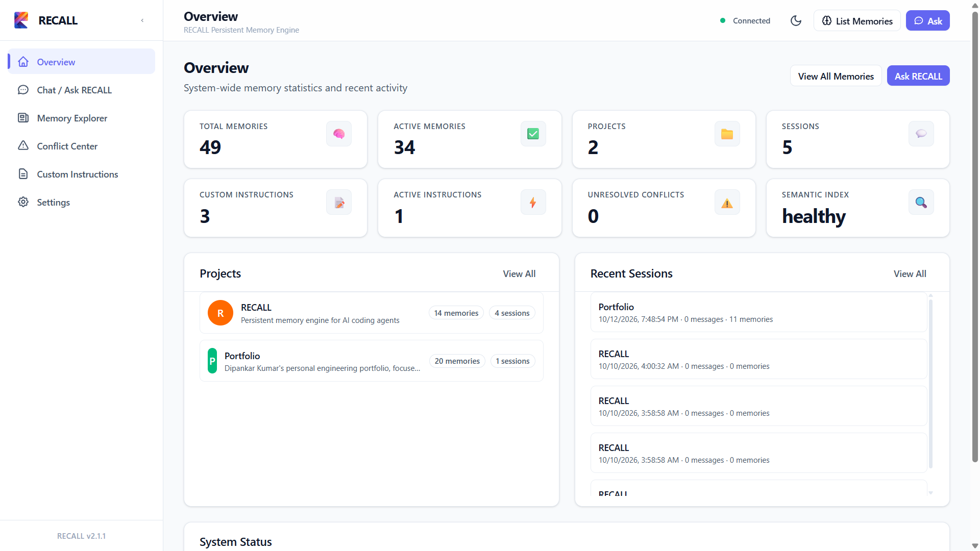
Task: Open Custom Instructions in the sidebar
Action: 82,174
